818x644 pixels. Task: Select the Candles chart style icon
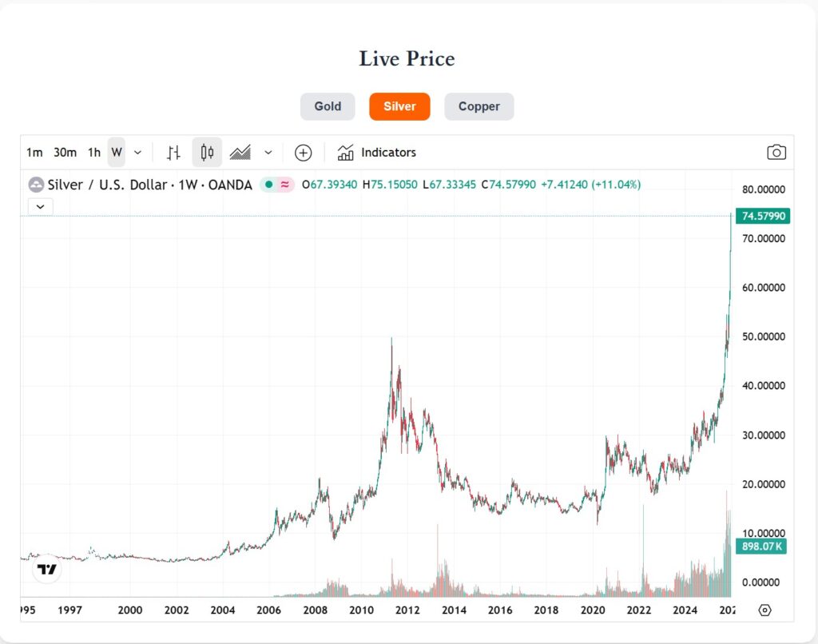point(208,152)
